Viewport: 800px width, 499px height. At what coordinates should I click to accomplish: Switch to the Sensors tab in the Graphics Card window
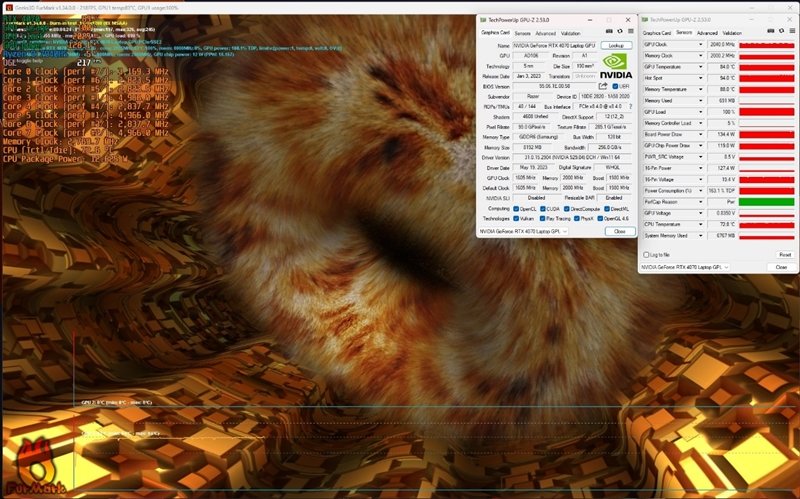522,33
